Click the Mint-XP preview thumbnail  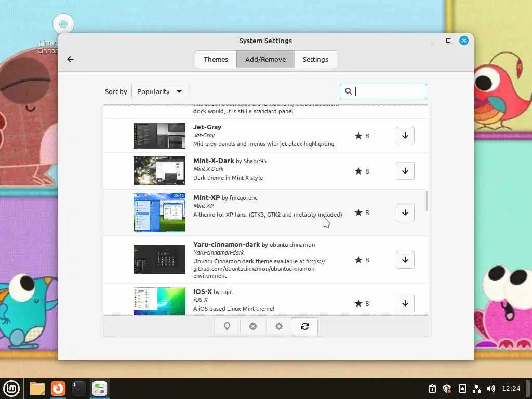159,212
